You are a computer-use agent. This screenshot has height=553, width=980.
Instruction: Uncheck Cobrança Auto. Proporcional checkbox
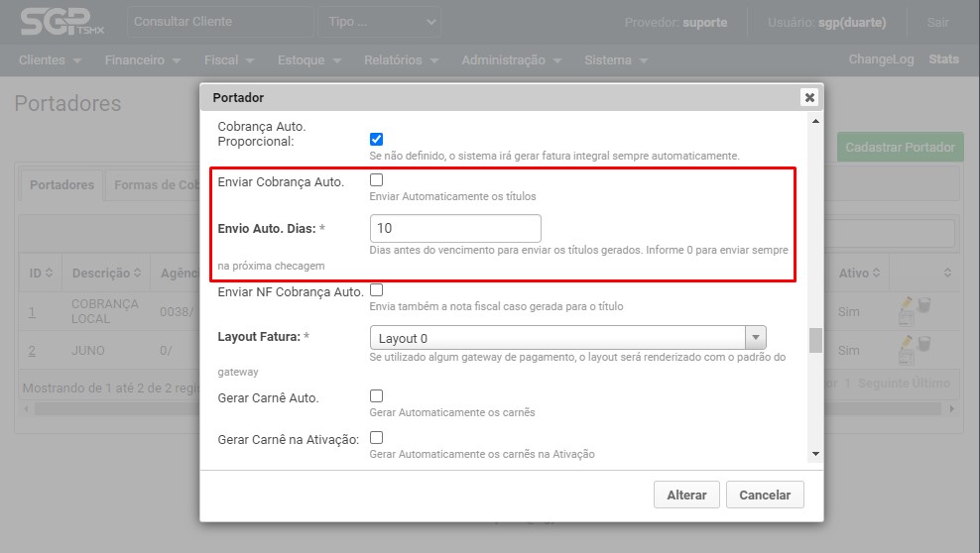[x=376, y=139]
